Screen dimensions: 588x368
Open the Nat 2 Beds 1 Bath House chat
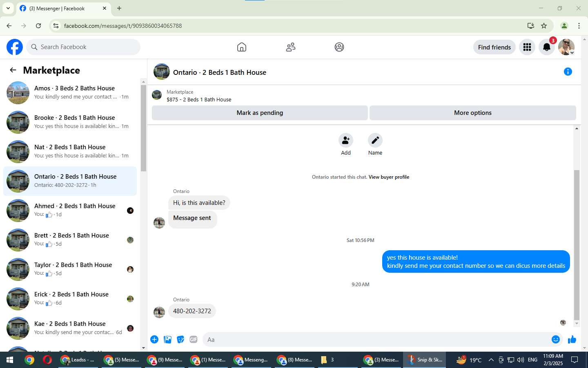click(70, 152)
